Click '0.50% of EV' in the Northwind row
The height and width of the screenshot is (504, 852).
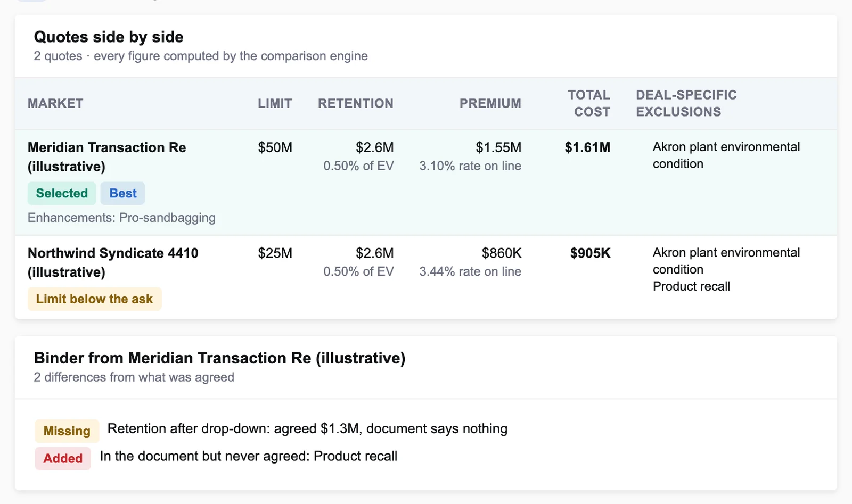(358, 271)
